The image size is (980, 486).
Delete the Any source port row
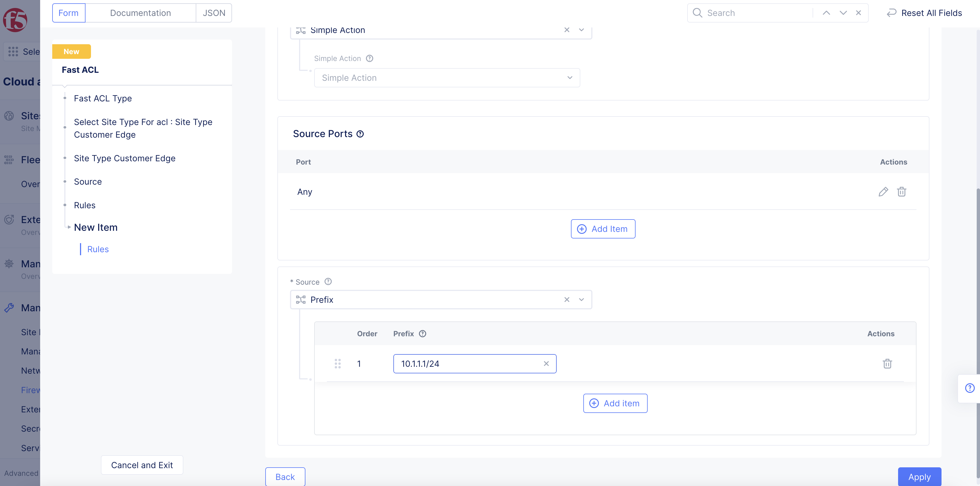[901, 192]
